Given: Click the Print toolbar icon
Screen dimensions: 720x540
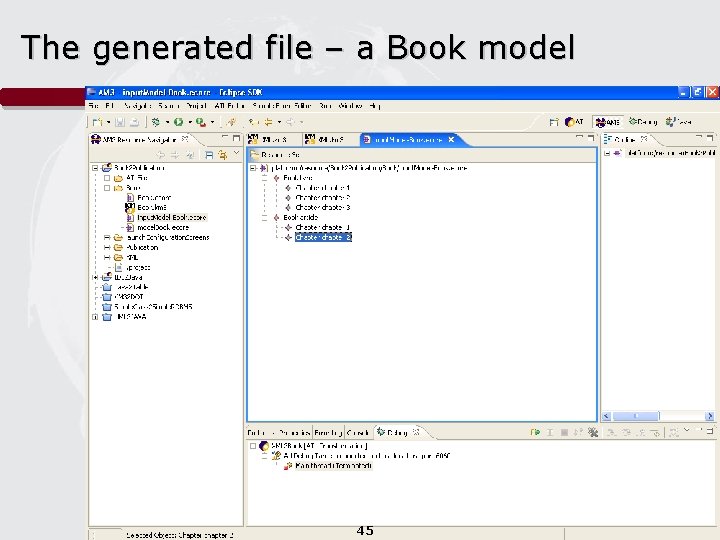Looking at the screenshot, I should coord(135,122).
